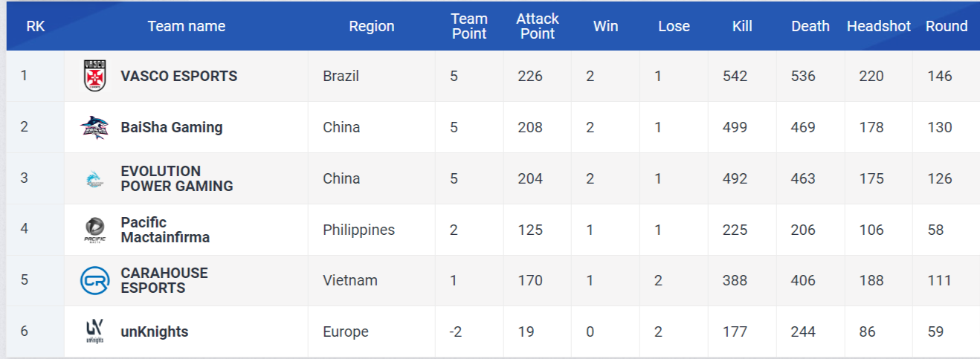Open the unKnights team name link
Viewport: 980px width, 359px height.
click(x=154, y=331)
